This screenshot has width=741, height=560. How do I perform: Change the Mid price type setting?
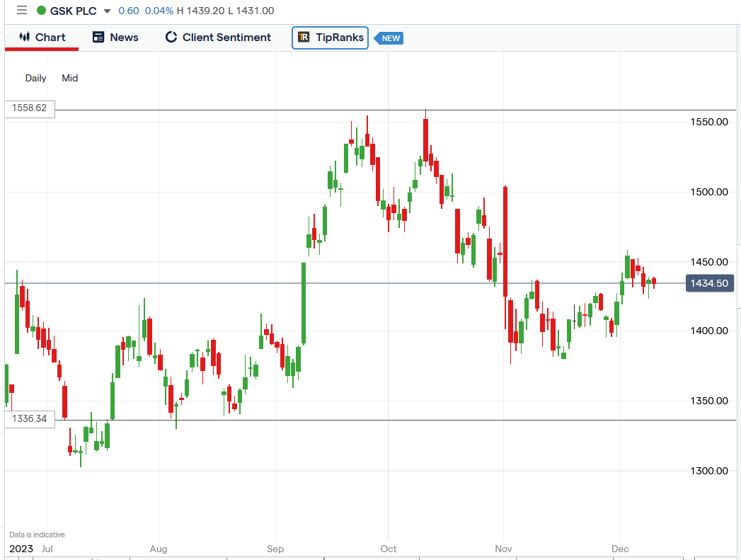(69, 78)
